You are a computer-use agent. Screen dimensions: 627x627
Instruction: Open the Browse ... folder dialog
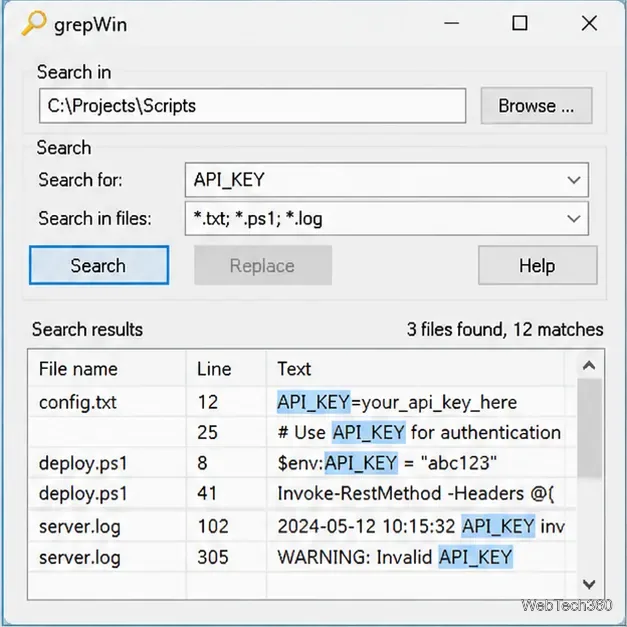[536, 106]
